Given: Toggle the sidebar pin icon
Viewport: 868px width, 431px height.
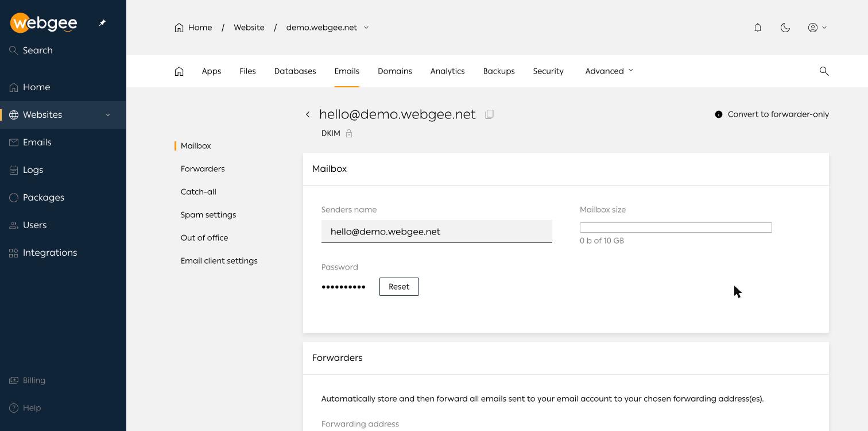Looking at the screenshot, I should pyautogui.click(x=102, y=23).
